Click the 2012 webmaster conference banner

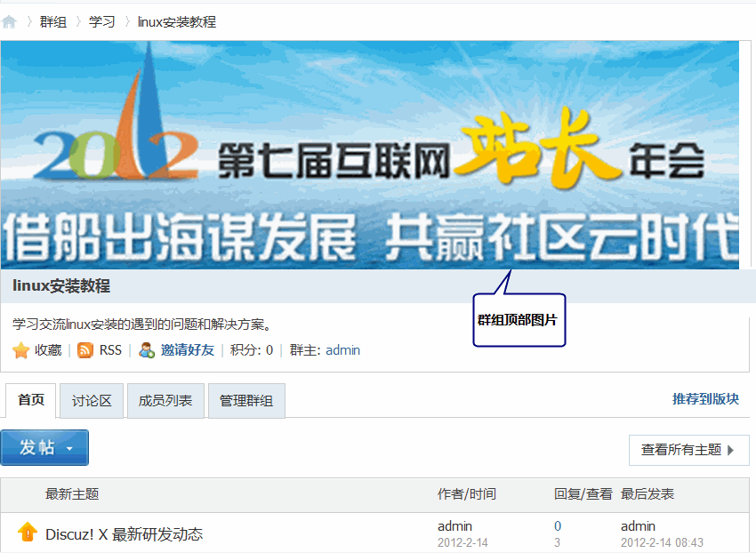click(x=370, y=154)
